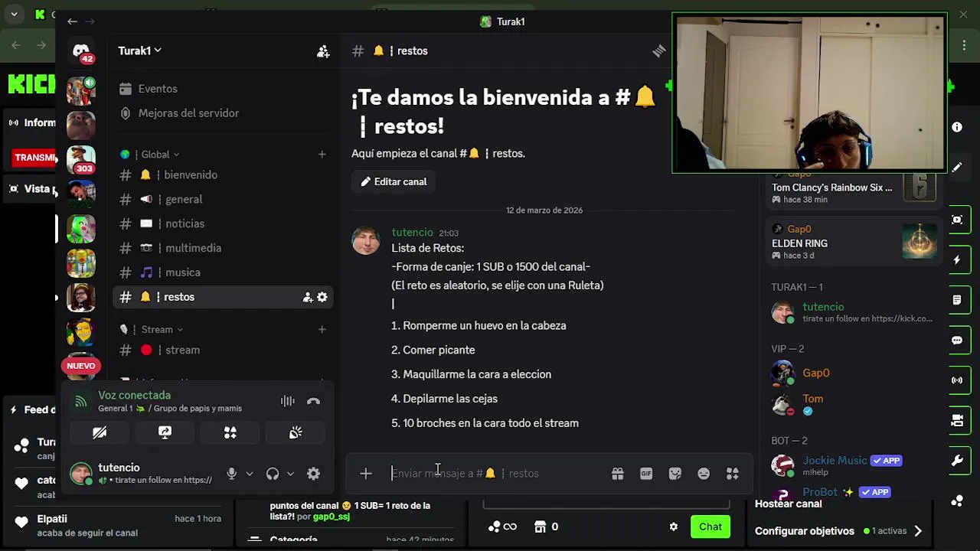Open chat settings gear in Kick window
The image size is (980, 551).
pos(674,527)
